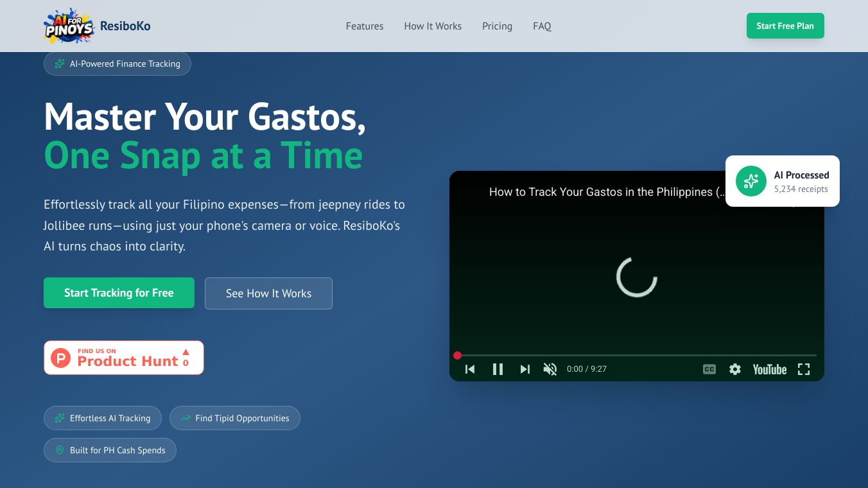
Task: Click the Find Tipid Opportunities trend icon
Action: point(186,418)
